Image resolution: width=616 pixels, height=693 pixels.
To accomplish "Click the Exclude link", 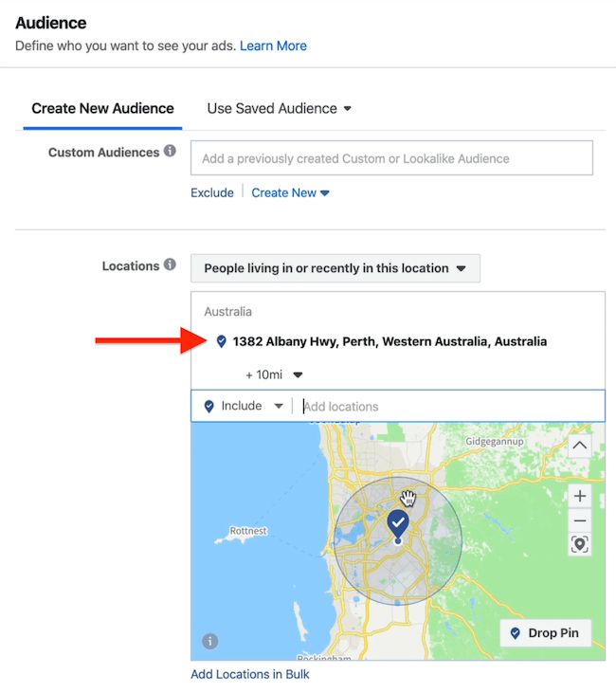I will click(x=212, y=192).
